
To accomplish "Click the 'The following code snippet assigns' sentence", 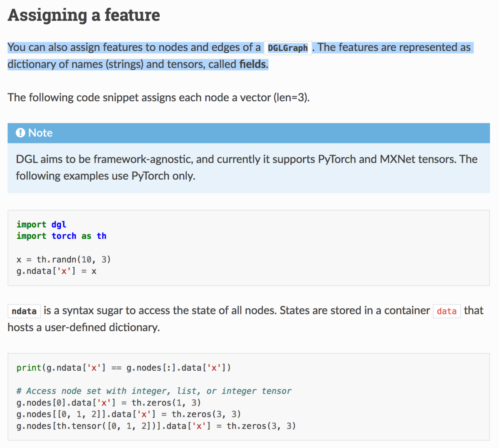I will (x=158, y=97).
